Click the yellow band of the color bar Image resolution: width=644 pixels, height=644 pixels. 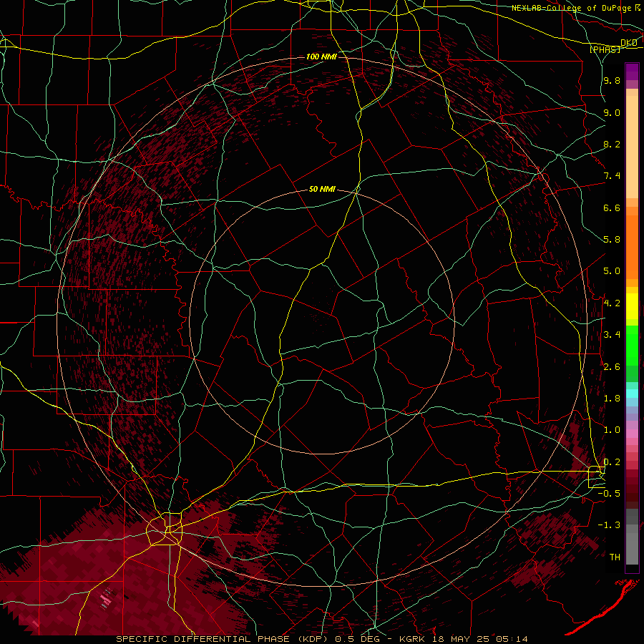[x=632, y=306]
